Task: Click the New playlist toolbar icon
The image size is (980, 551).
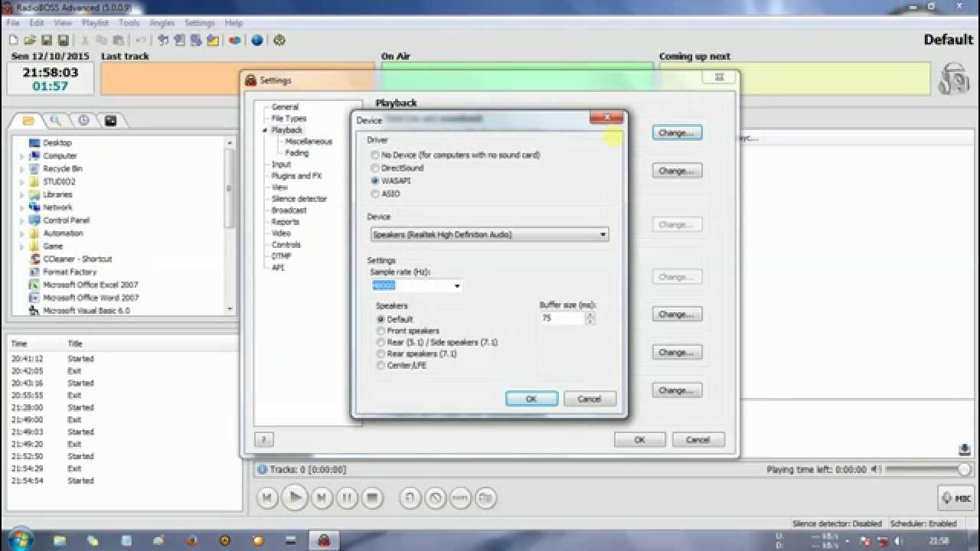Action: click(x=13, y=40)
